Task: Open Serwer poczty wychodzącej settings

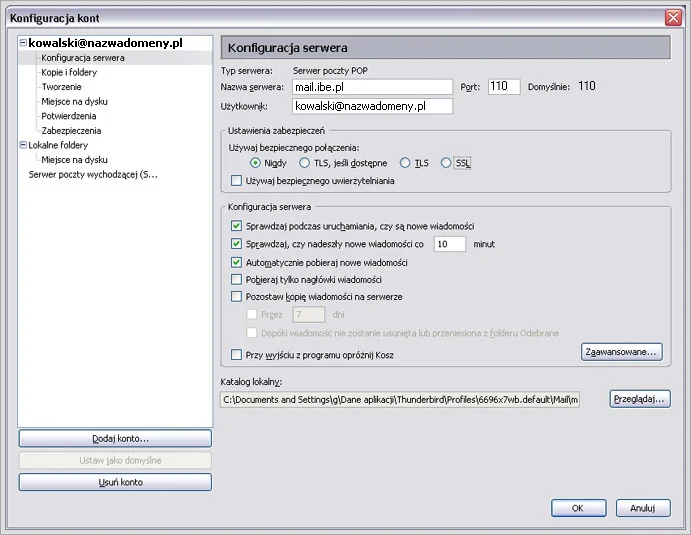Action: tap(93, 174)
